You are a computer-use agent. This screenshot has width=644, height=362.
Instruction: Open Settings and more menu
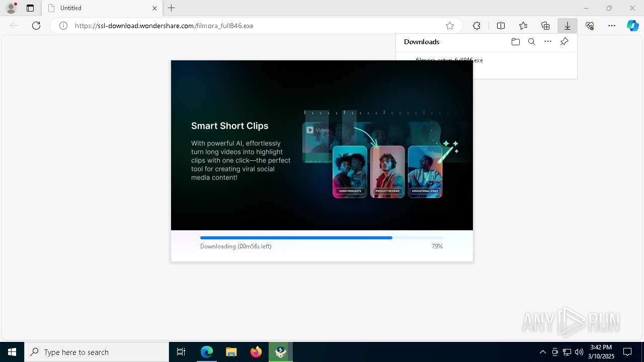pyautogui.click(x=612, y=26)
